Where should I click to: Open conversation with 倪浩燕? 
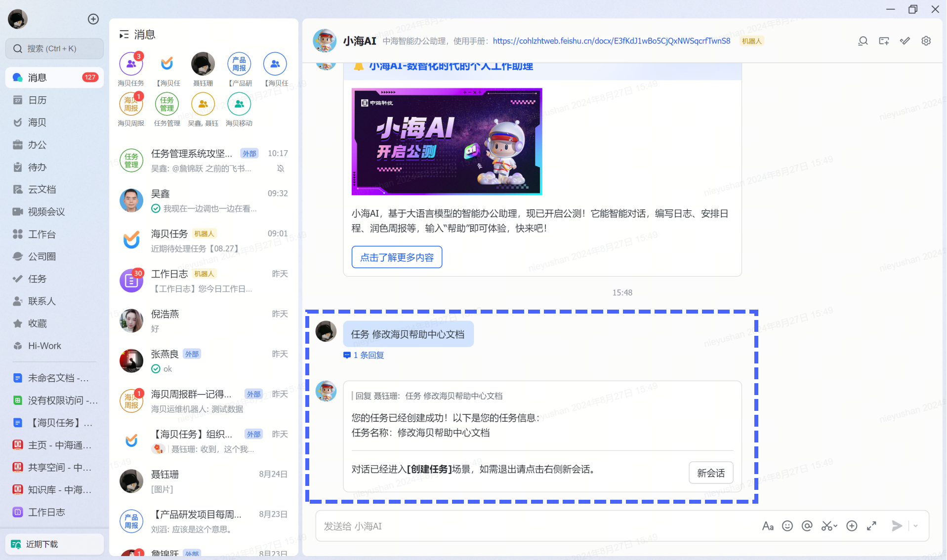click(x=204, y=321)
